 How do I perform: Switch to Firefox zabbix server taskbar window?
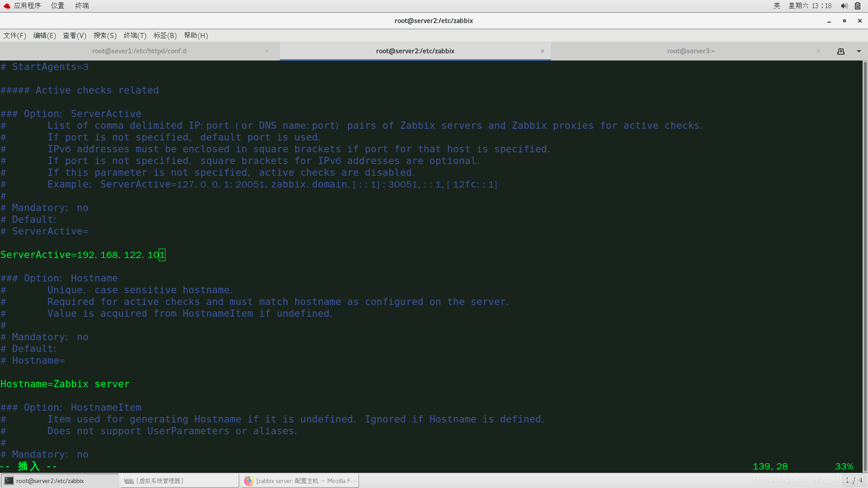click(300, 481)
